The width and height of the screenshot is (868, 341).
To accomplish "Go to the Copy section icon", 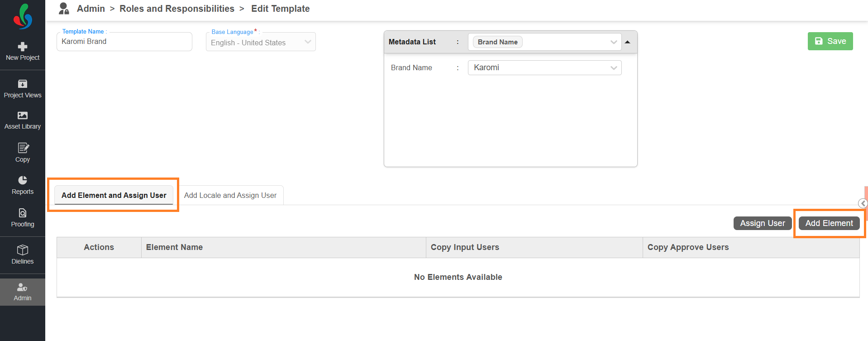I will (23, 148).
